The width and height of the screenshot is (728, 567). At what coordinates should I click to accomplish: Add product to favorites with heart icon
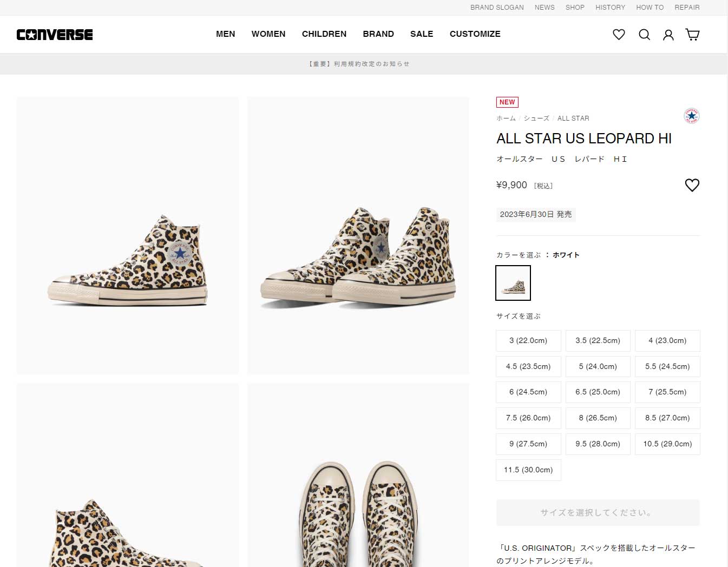click(x=692, y=185)
